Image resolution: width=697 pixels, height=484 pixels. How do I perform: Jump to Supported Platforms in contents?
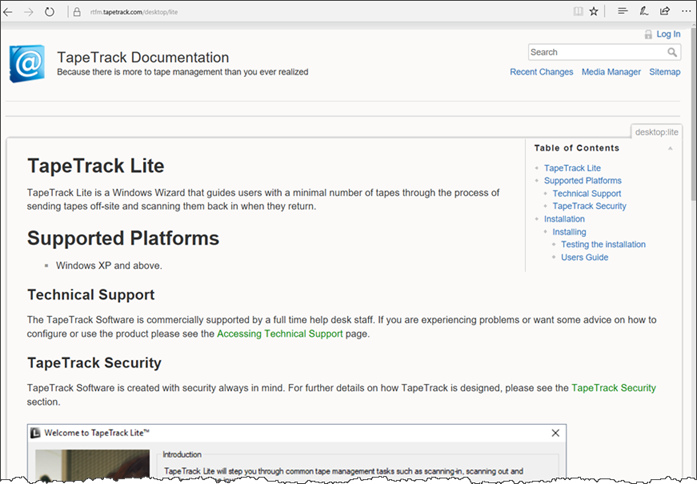pyautogui.click(x=583, y=180)
